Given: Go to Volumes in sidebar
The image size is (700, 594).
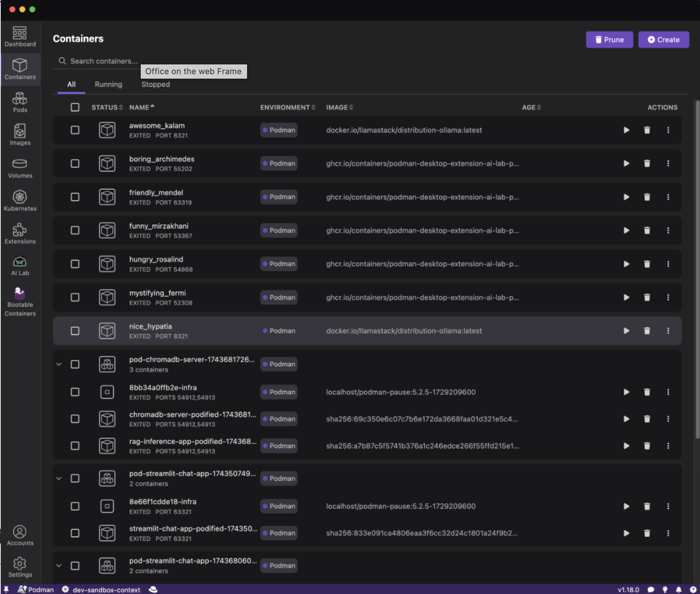Looking at the screenshot, I should [20, 168].
